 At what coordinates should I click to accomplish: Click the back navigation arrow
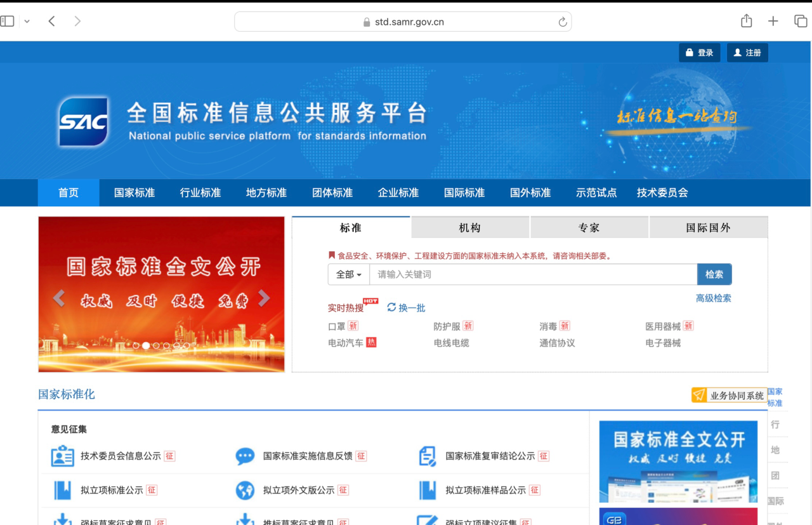coord(52,21)
